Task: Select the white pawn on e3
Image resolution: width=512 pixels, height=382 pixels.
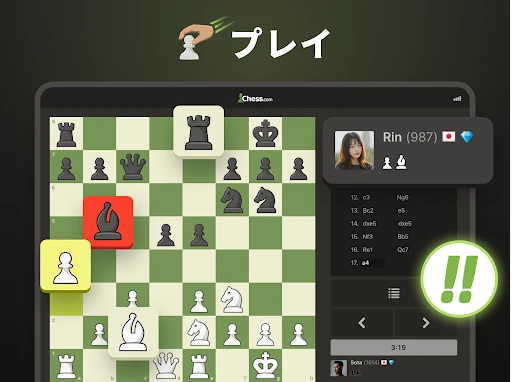Action: pyautogui.click(x=199, y=301)
